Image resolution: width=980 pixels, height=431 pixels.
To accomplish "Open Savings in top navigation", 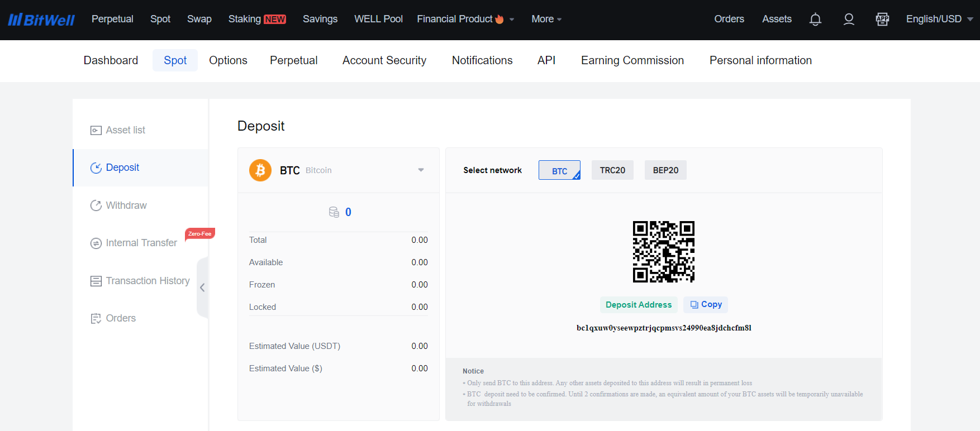I will pos(320,19).
